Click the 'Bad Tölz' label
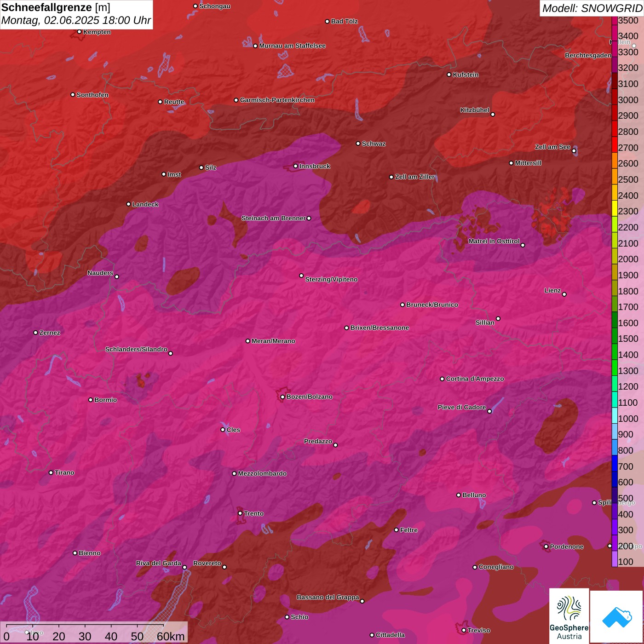 pos(344,21)
